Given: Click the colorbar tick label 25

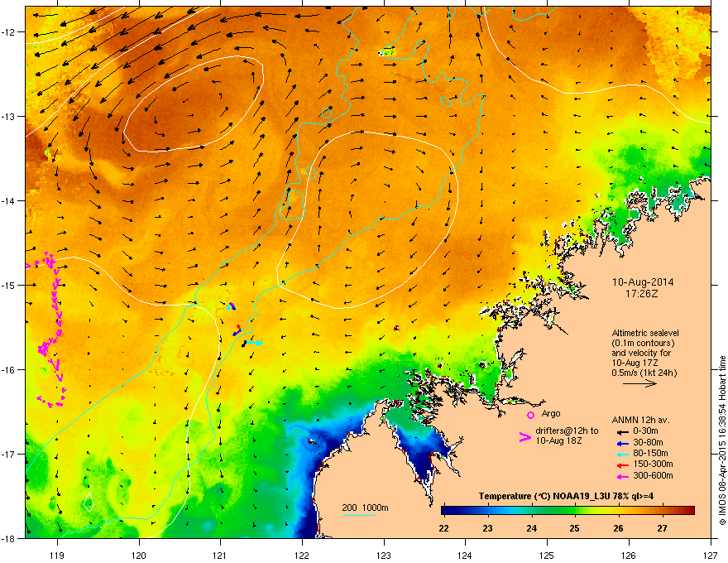Looking at the screenshot, I should (575, 528).
